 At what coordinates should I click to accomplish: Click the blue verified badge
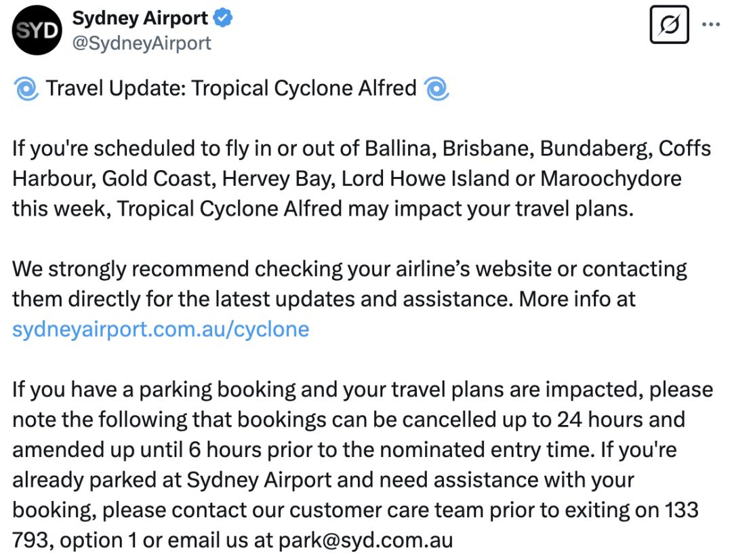click(223, 19)
